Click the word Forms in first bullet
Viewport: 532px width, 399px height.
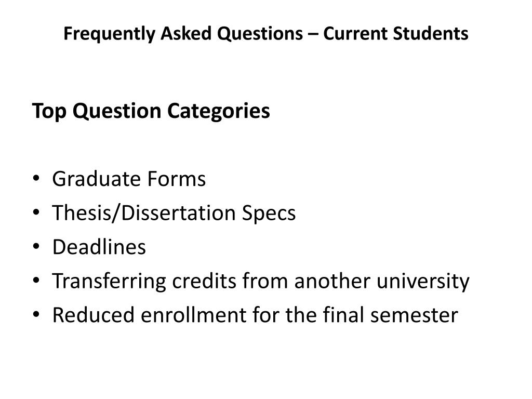tap(177, 179)
